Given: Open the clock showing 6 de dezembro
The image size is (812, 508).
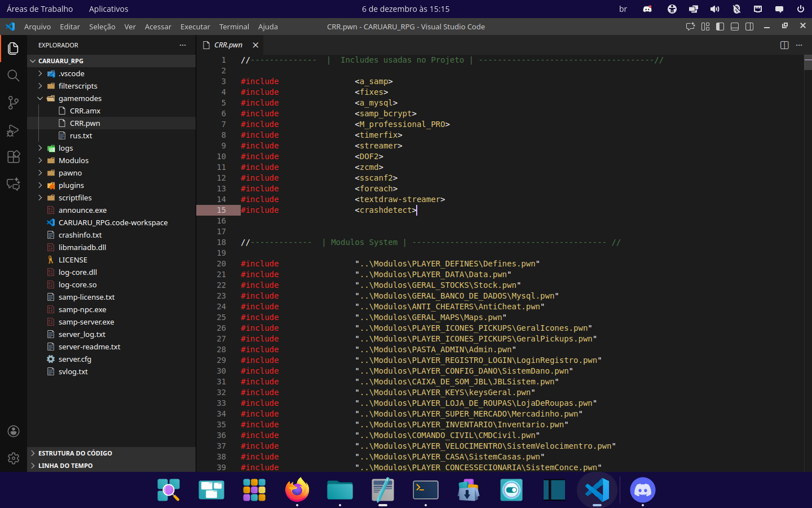Looking at the screenshot, I should pyautogui.click(x=406, y=9).
